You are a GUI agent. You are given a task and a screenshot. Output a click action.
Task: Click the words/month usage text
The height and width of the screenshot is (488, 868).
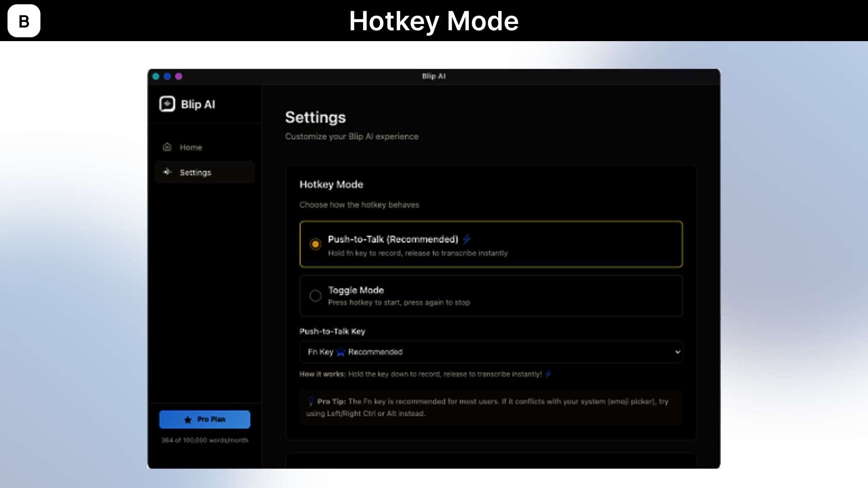[205, 440]
